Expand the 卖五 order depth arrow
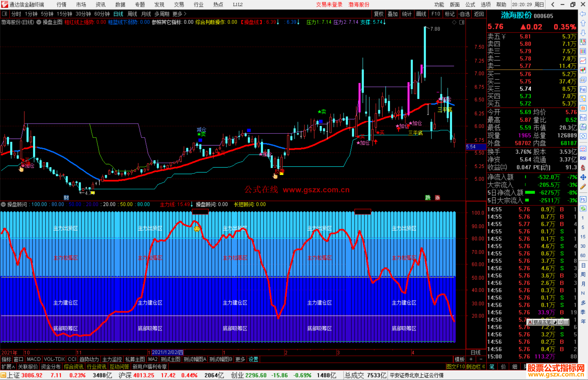Viewport: 588px width, 380px height. (504, 37)
